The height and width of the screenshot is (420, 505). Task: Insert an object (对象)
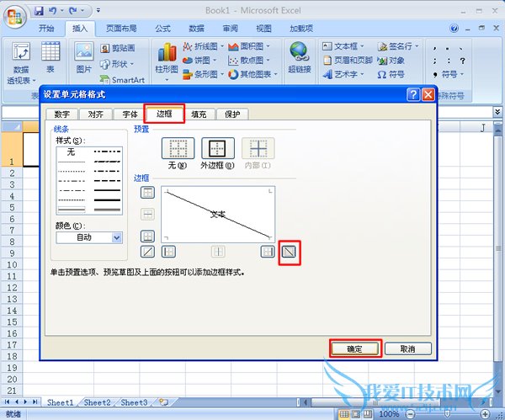click(x=391, y=61)
